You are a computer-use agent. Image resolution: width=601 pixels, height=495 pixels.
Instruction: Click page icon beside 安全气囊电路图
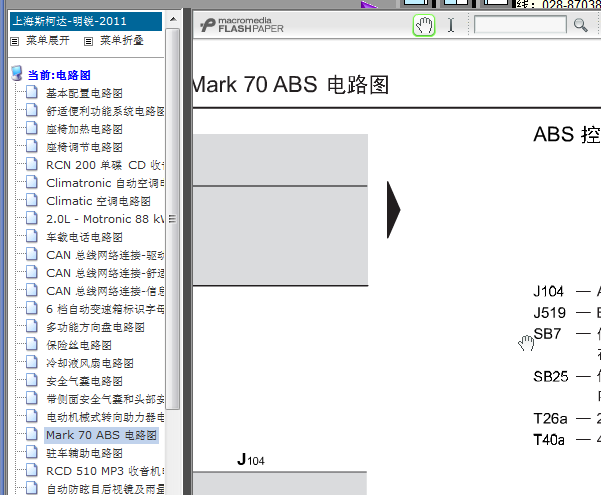[31, 380]
